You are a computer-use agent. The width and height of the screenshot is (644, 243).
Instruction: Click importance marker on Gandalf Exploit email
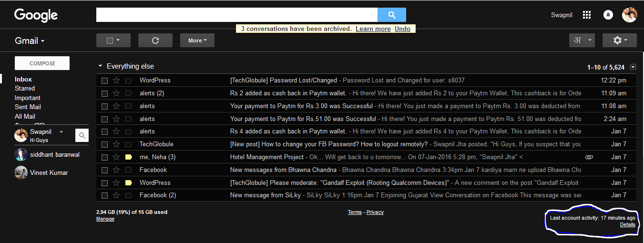click(129, 183)
